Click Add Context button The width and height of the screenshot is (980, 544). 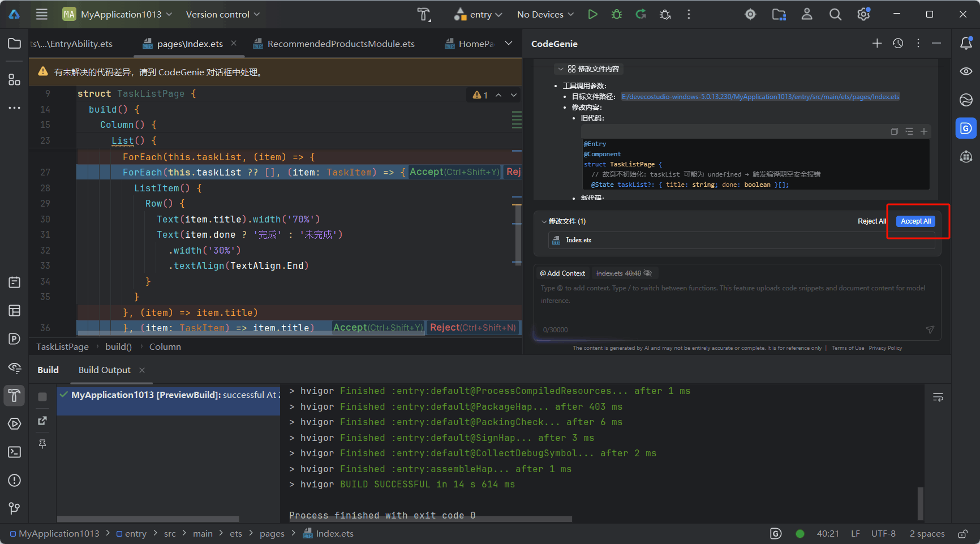click(562, 273)
